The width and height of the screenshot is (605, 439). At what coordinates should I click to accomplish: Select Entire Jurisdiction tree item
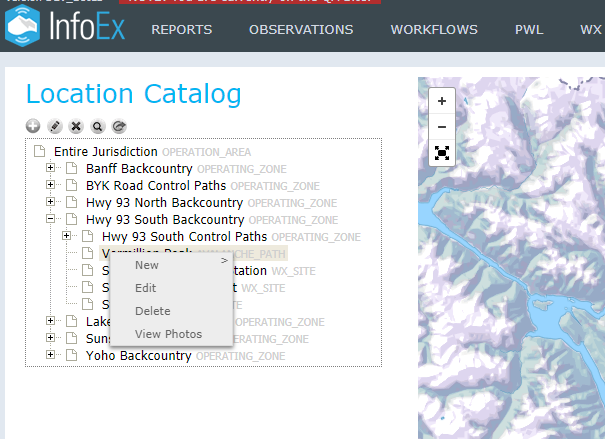tap(106, 152)
